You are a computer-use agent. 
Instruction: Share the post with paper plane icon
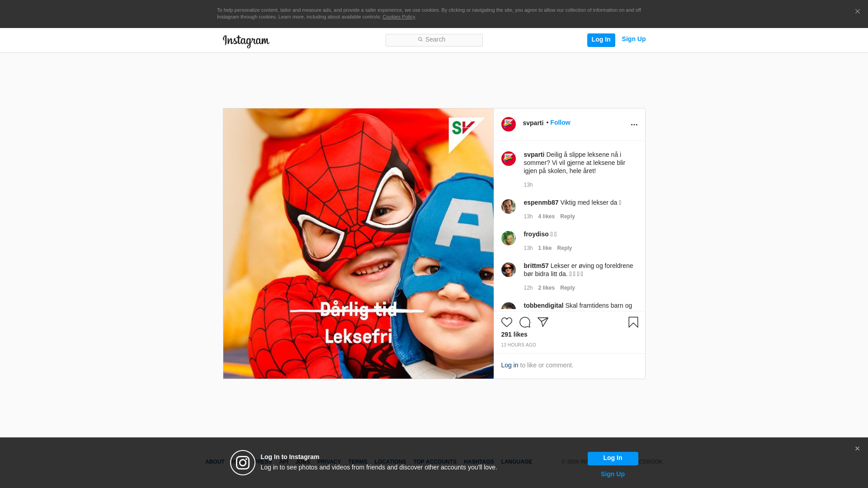pyautogui.click(x=542, y=322)
